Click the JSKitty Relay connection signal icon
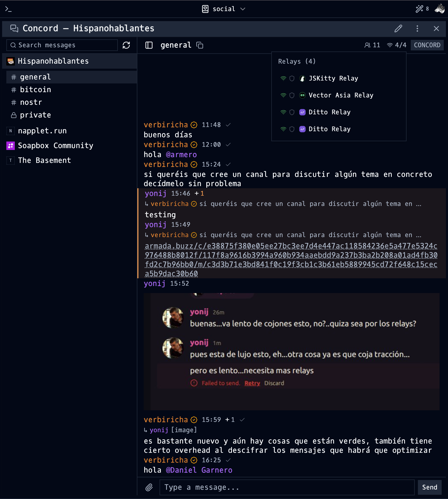 click(283, 78)
